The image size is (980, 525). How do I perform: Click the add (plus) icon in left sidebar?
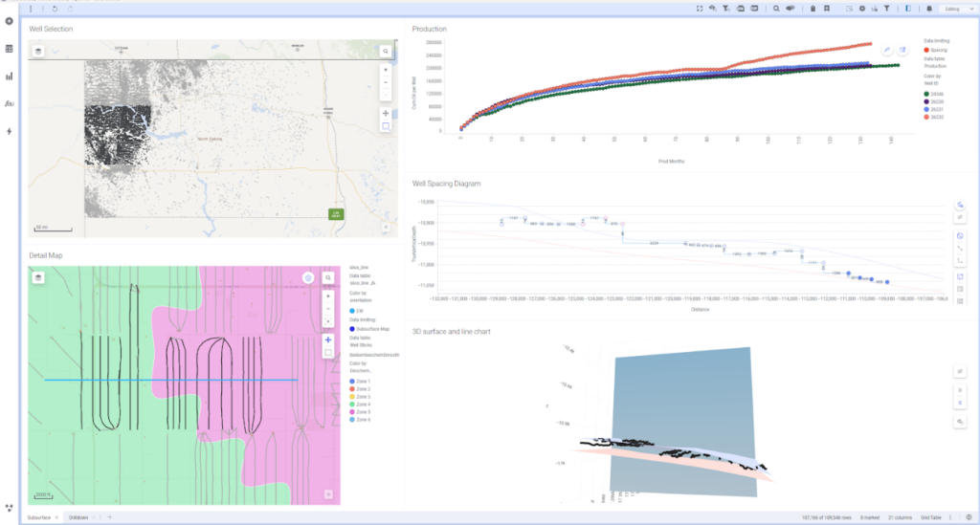click(x=10, y=21)
